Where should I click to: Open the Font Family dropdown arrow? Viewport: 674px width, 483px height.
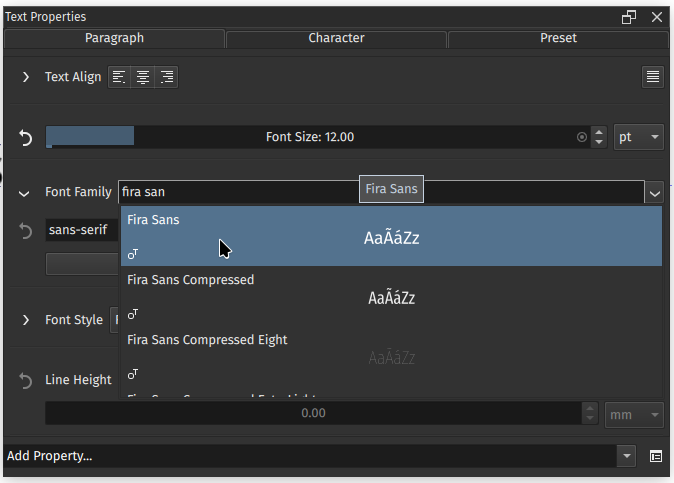[x=655, y=193]
